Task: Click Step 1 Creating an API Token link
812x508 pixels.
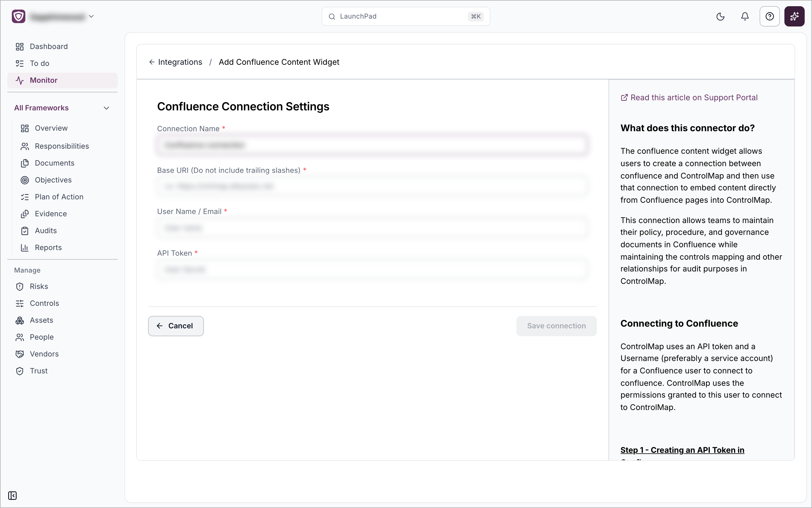Action: pyautogui.click(x=682, y=450)
